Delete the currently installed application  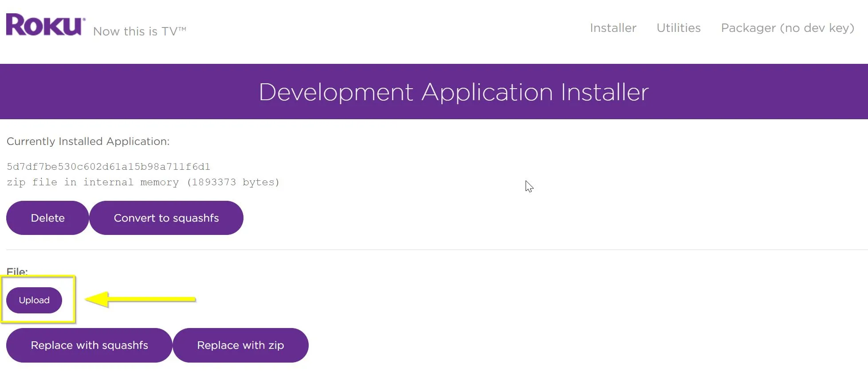point(47,218)
